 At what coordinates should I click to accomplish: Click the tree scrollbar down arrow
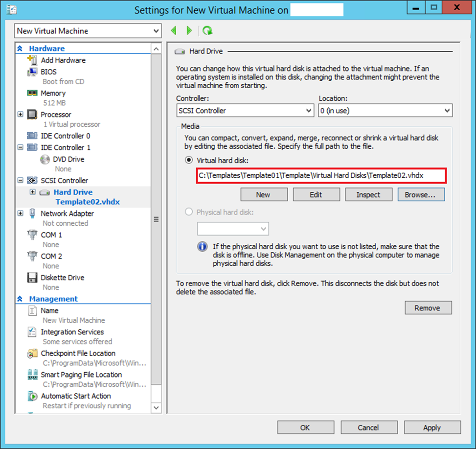click(156, 408)
